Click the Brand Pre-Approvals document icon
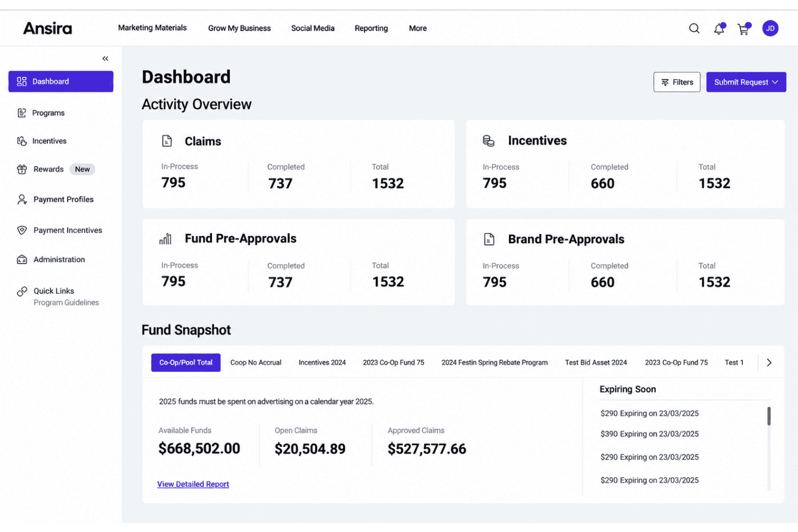Image resolution: width=798 pixels, height=532 pixels. [489, 239]
